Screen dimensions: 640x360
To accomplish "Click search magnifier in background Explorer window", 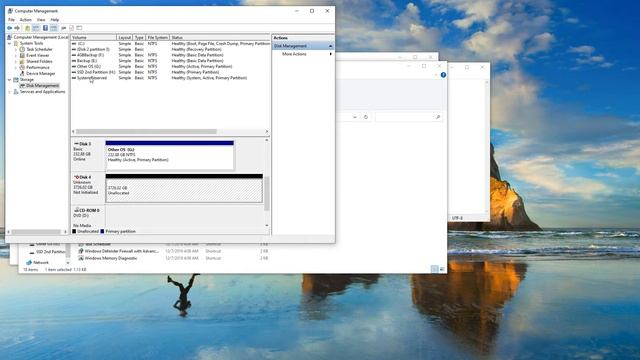I will click(438, 117).
